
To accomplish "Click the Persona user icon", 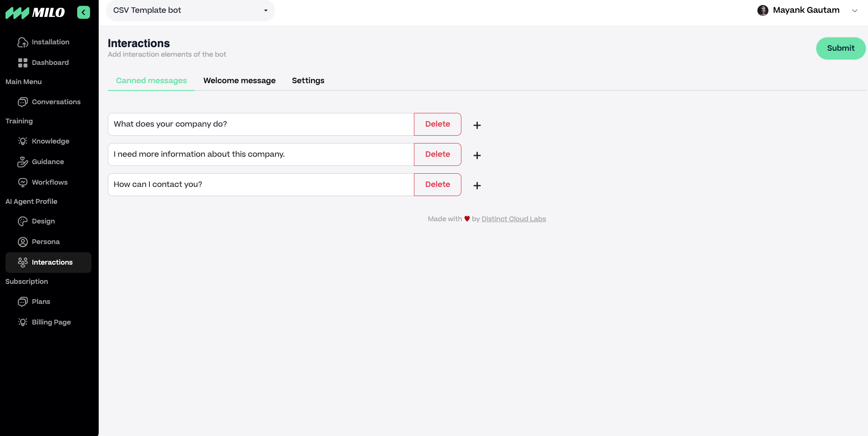I will tap(23, 242).
